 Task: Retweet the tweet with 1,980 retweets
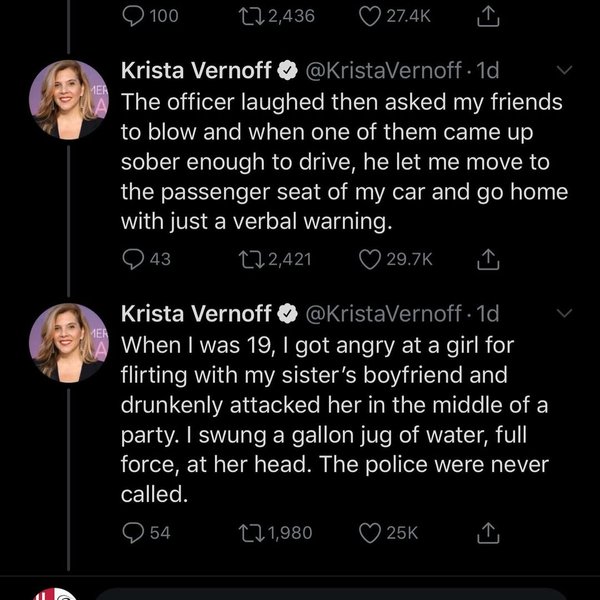(250, 533)
